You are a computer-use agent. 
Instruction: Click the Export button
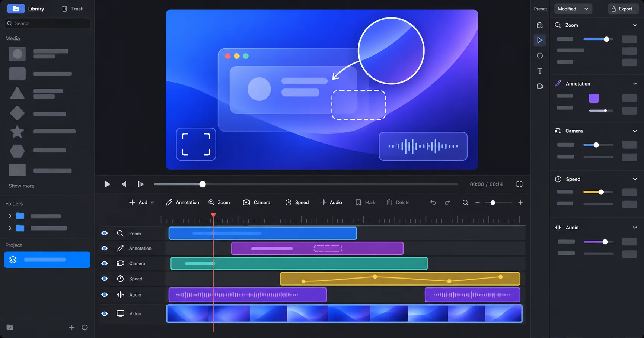coord(624,9)
